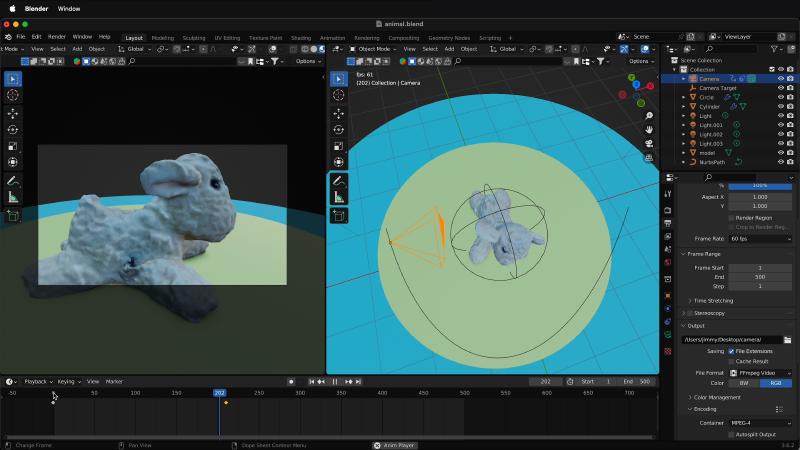Screen dimensions: 800x450
Task: Select the Measure tool in right viewport
Action: (338, 197)
